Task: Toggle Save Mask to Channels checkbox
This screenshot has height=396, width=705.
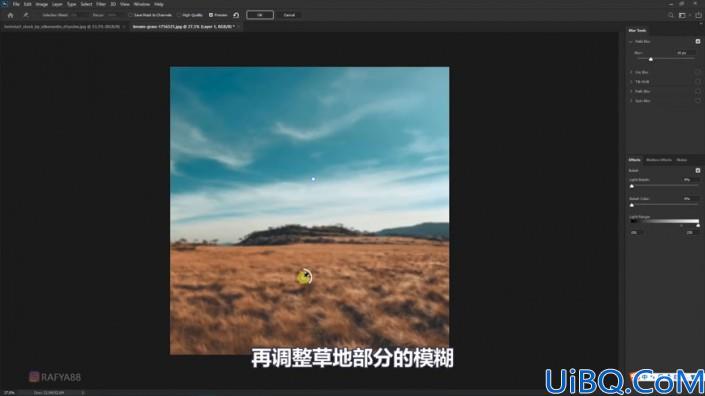Action: (130, 15)
